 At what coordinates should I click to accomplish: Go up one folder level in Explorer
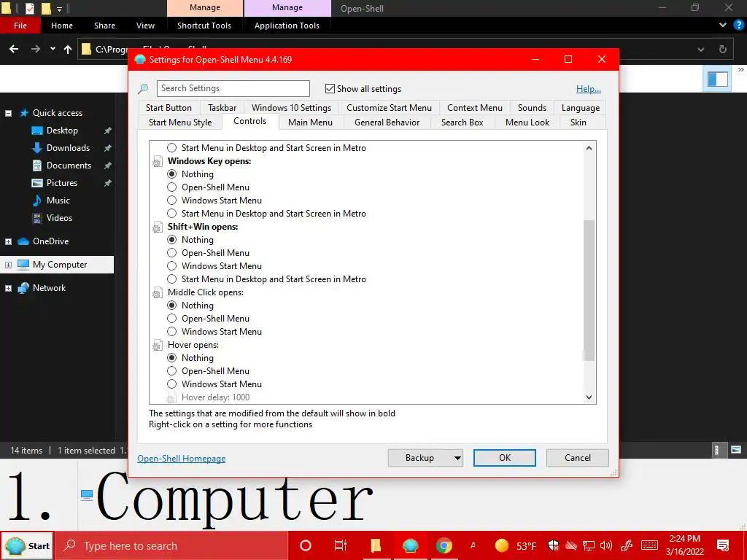pos(68,49)
